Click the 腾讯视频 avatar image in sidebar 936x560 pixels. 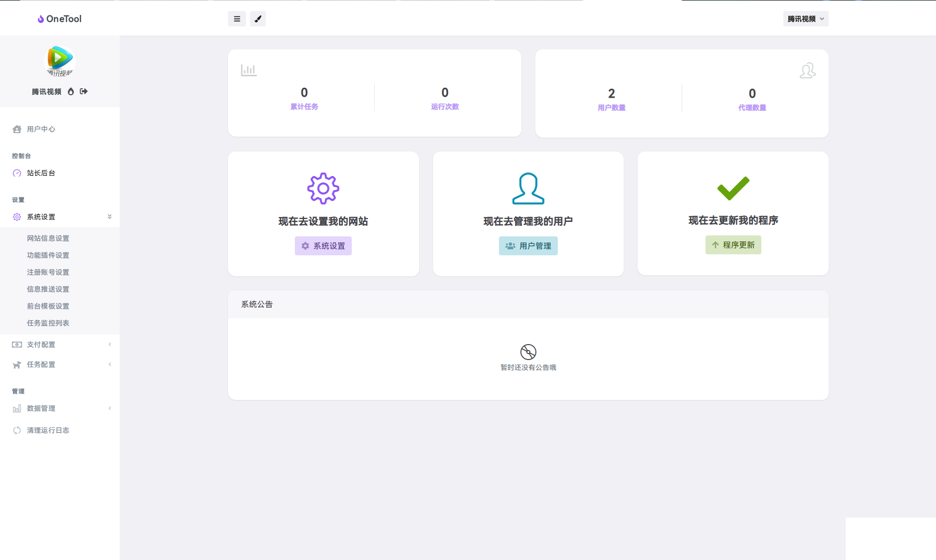click(x=60, y=61)
